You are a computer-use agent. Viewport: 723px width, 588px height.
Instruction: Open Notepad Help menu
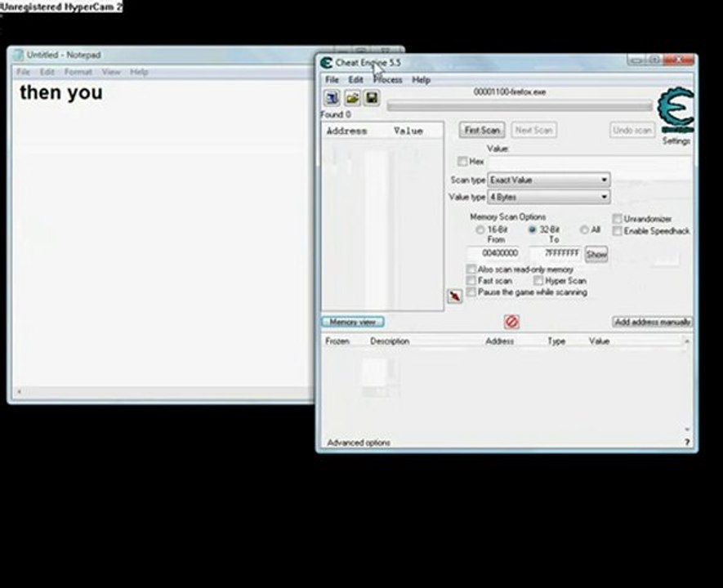[139, 72]
